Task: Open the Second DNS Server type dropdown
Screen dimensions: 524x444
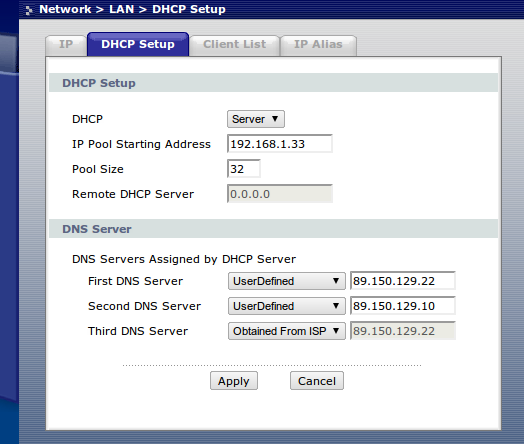Action: coord(287,306)
